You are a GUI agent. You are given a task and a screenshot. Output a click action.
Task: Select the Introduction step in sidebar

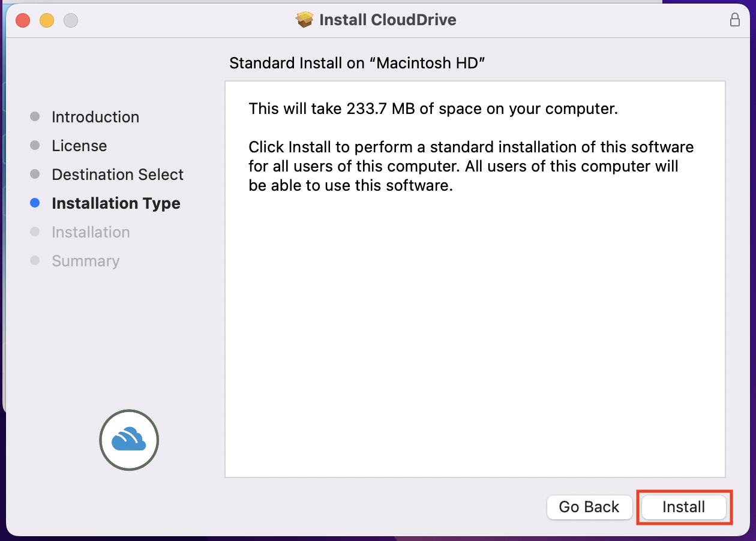(x=95, y=117)
